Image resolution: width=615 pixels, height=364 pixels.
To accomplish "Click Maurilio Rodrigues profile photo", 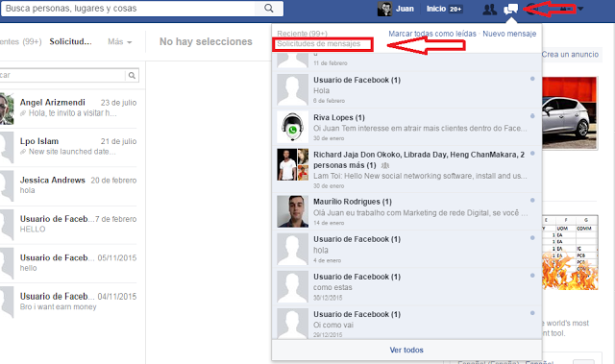I will point(292,211).
